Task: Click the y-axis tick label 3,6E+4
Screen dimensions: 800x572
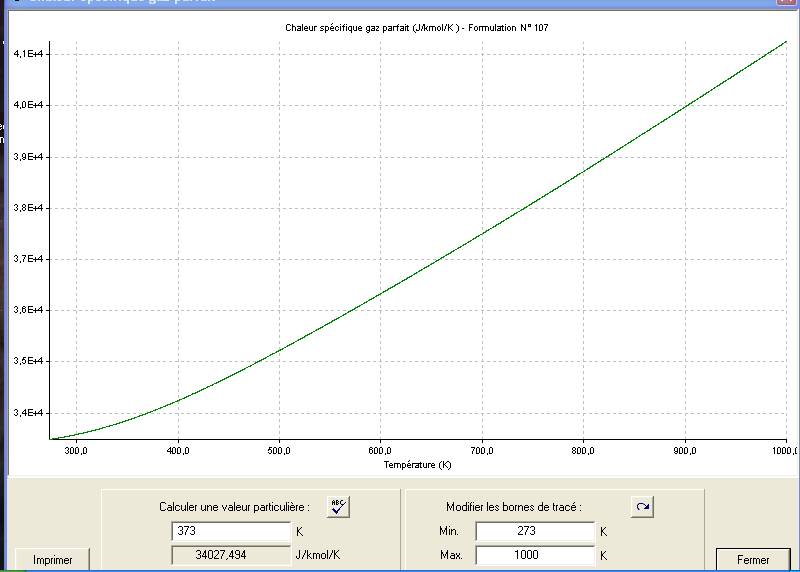Action: [31, 310]
